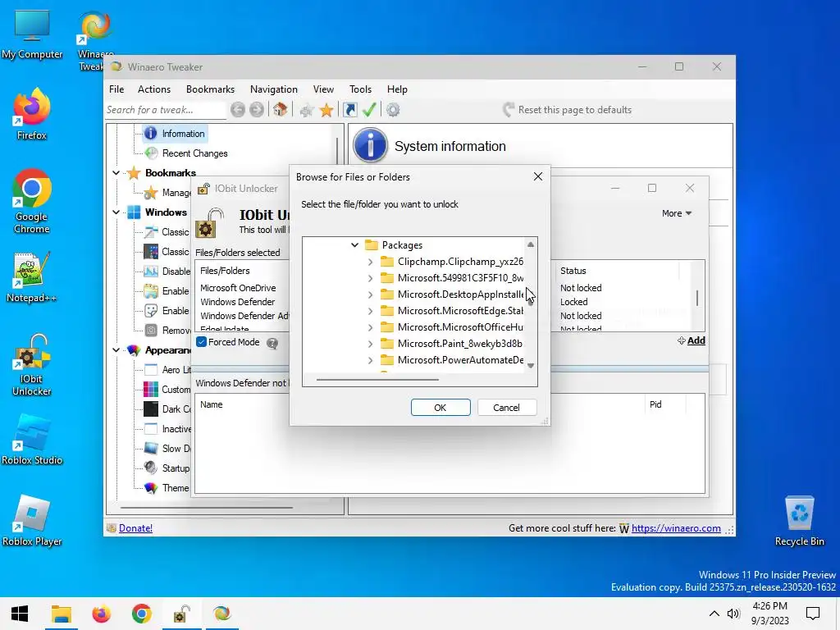
Task: Collapse the Windows tree section
Action: coord(116,212)
